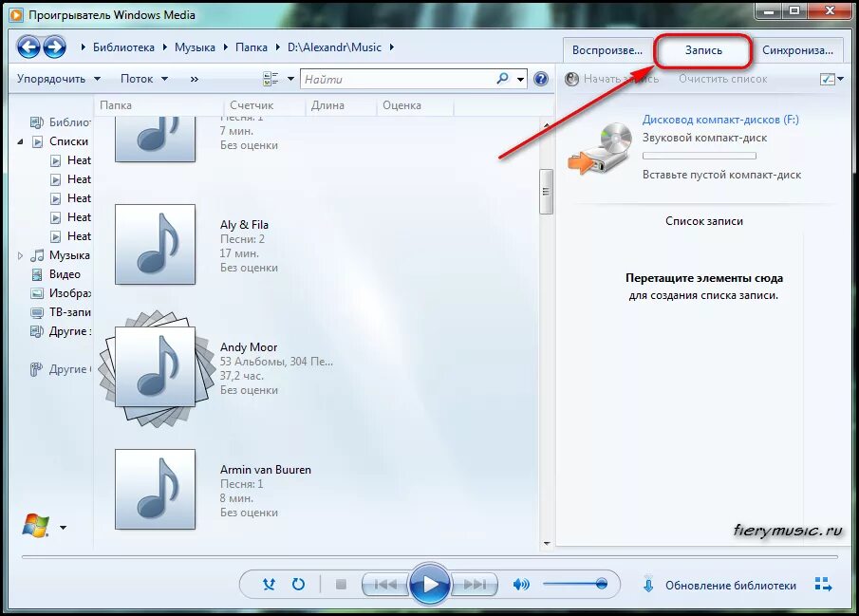The image size is (859, 616).
Task: Sort by the Оценка column header
Action: click(415, 105)
